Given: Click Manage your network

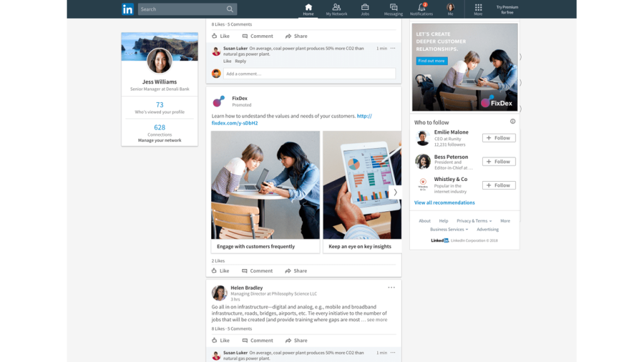Looking at the screenshot, I should pos(159,140).
